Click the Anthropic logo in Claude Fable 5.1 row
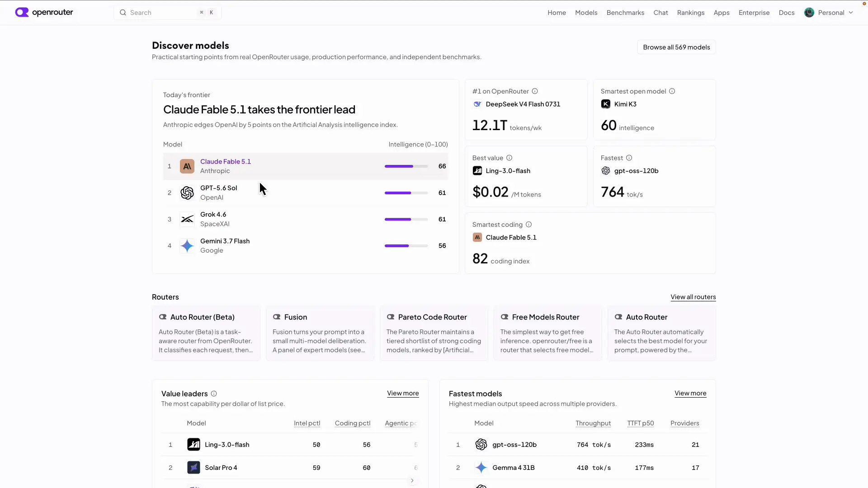Viewport: 868px width, 488px height. coord(187,166)
